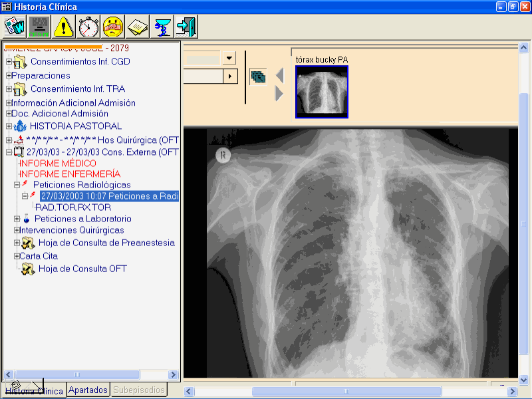Click the yellow warning alerts icon
The height and width of the screenshot is (399, 532).
63,27
